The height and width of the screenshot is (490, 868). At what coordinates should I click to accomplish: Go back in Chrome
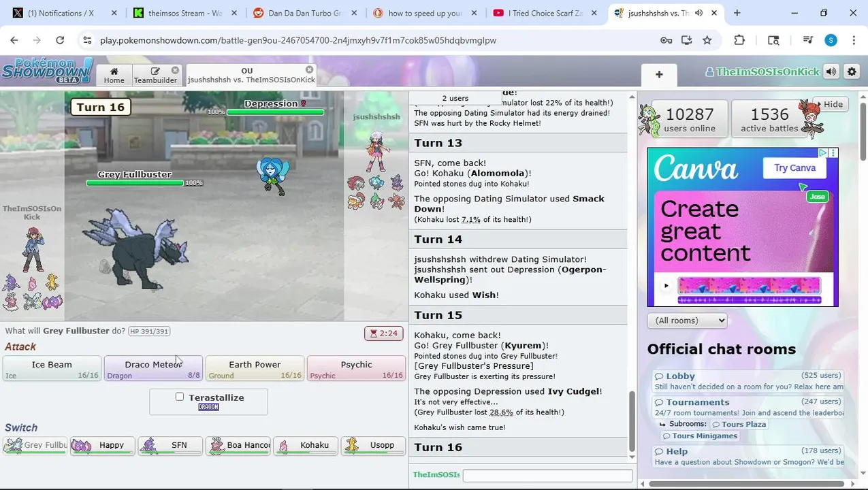click(14, 40)
